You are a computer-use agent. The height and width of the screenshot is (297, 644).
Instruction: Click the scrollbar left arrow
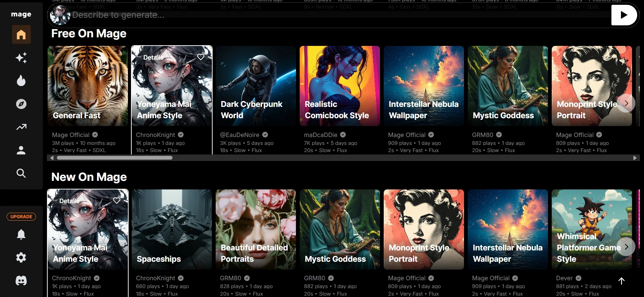pyautogui.click(x=52, y=158)
